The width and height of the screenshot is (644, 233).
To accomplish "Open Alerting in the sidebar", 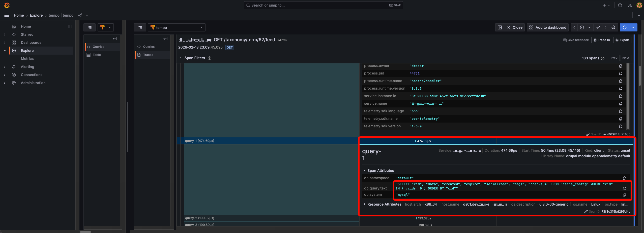I will (x=27, y=67).
